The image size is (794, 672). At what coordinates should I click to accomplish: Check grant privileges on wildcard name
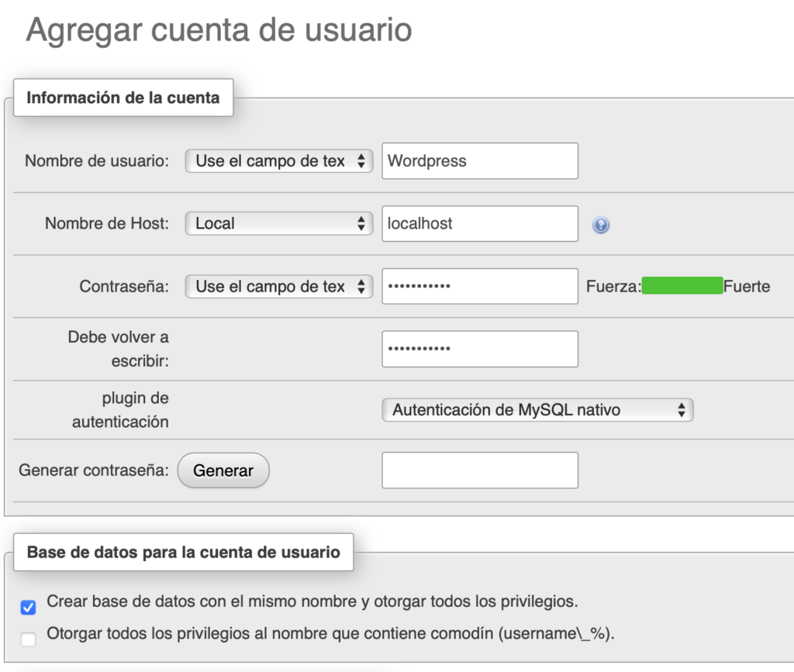click(29, 639)
